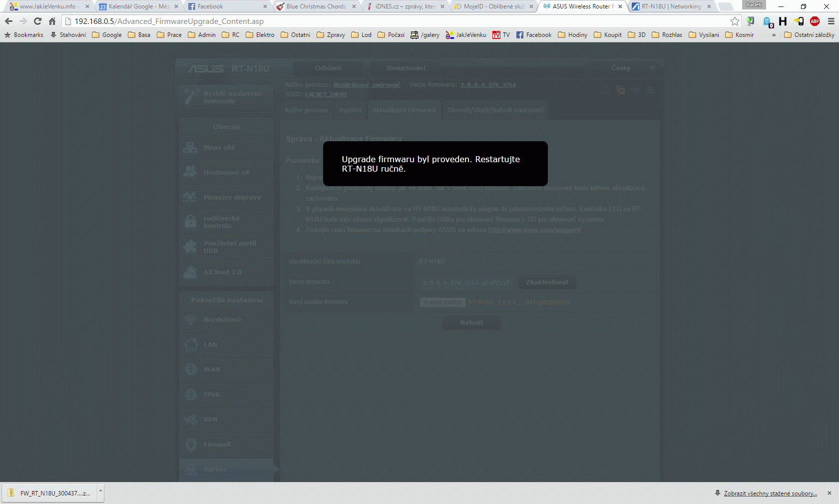
Task: Click the Restartování button
Action: pyautogui.click(x=406, y=68)
